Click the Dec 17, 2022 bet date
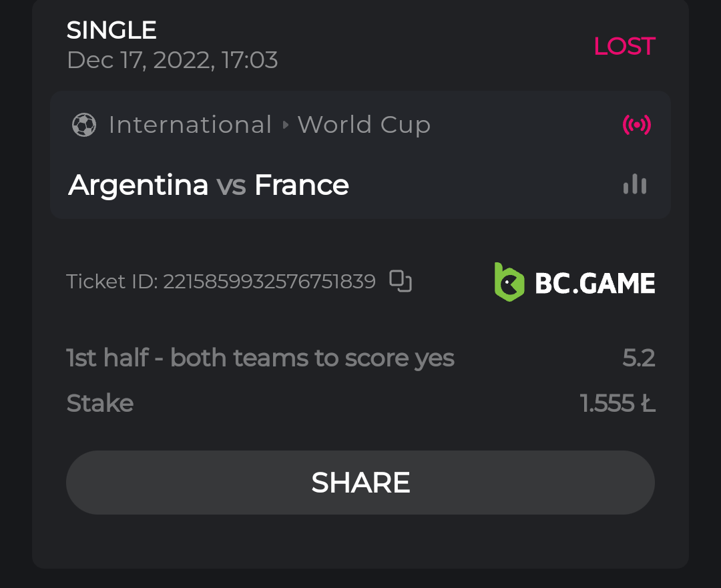This screenshot has height=588, width=721. [x=172, y=61]
